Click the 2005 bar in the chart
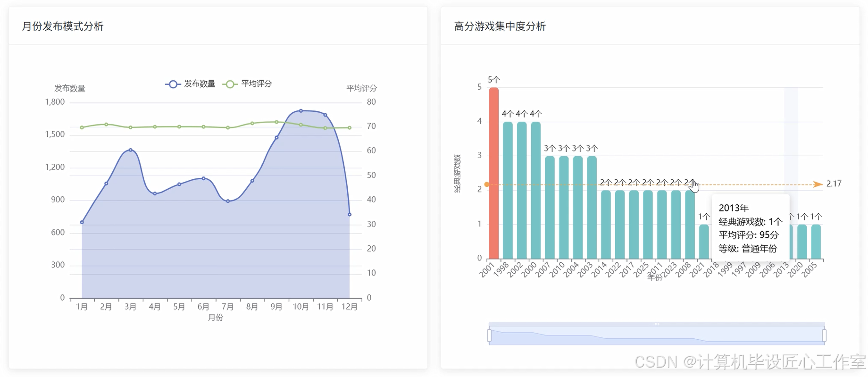Screen dimensions: 868x377 click(816, 242)
